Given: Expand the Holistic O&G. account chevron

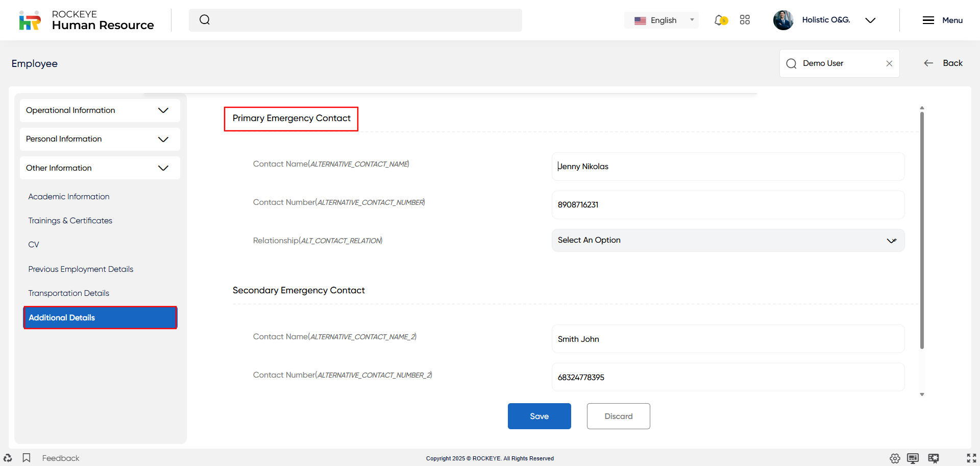Looking at the screenshot, I should coord(870,20).
